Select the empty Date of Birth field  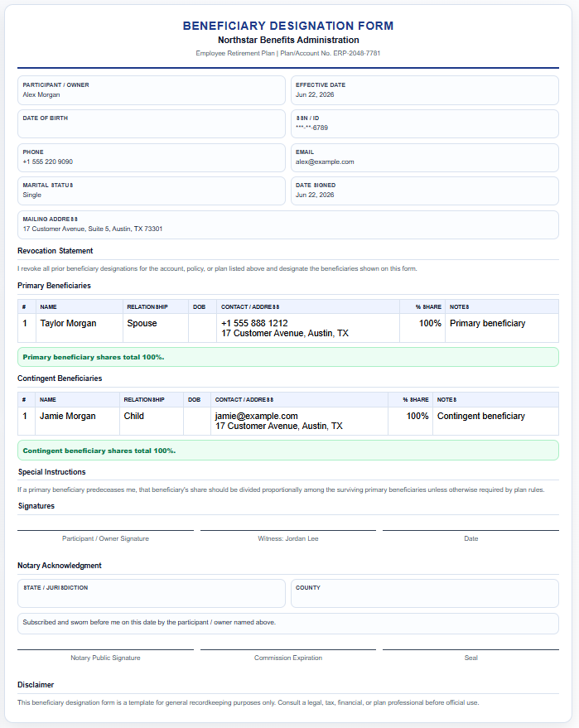(152, 124)
